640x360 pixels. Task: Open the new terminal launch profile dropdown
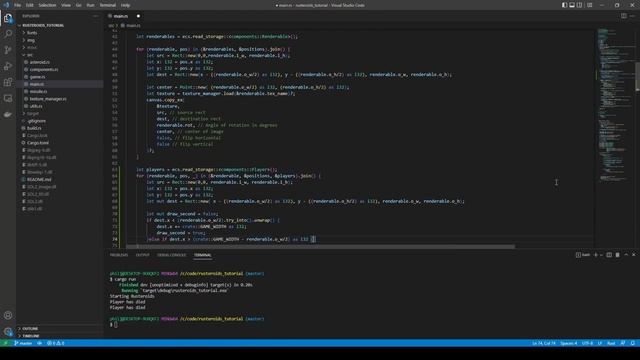click(x=601, y=255)
